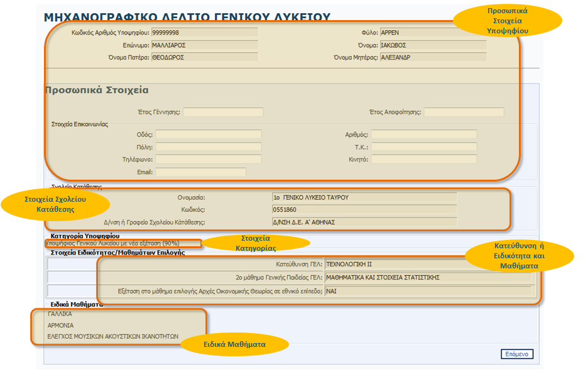Select the Όνομα field containing ΙΑΚΩΒΟΣ
Image resolution: width=588 pixels, height=377 pixels.
click(x=433, y=45)
